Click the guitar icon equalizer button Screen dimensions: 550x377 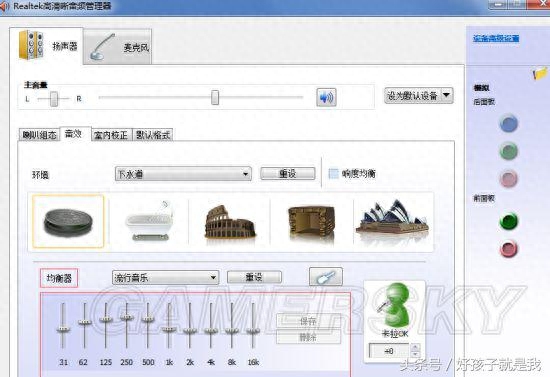tap(326, 277)
